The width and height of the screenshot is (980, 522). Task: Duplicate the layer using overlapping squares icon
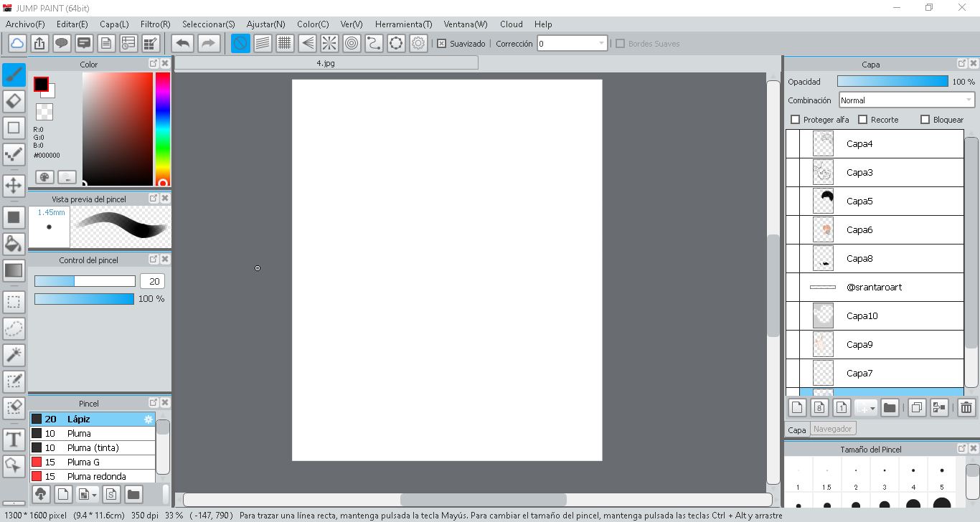(x=916, y=408)
